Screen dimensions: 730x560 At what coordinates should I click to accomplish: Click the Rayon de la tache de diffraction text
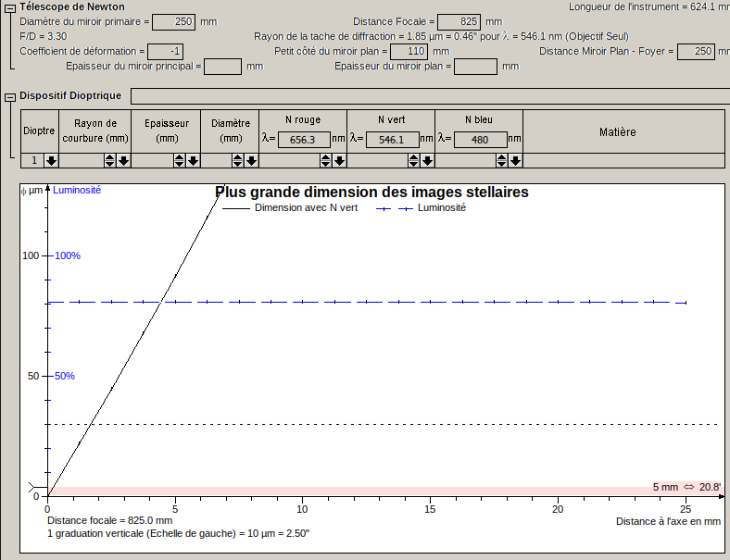(x=441, y=37)
